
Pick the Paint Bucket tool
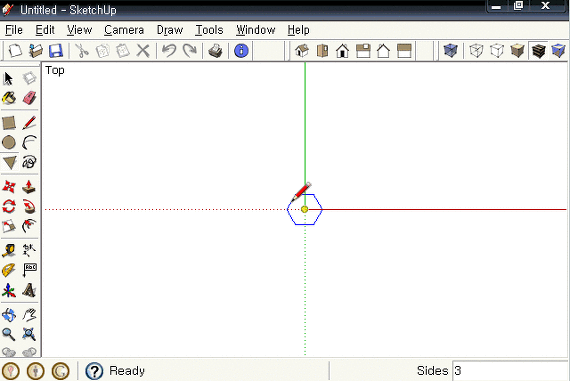tap(9, 98)
